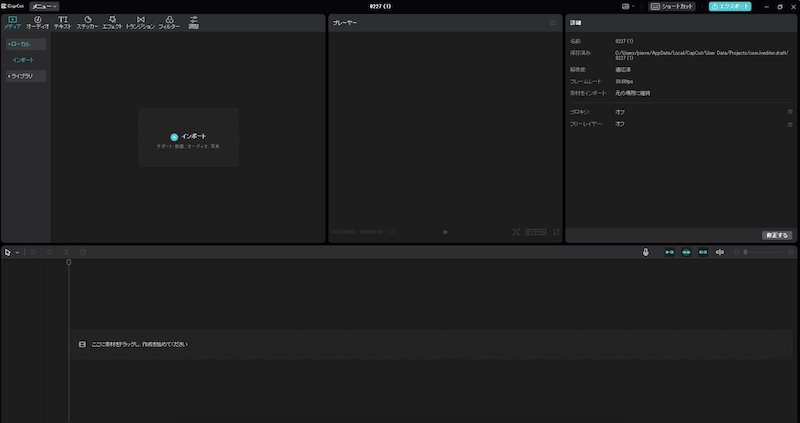Click the プレーヤー panel title
The image size is (800, 423).
pyautogui.click(x=345, y=23)
